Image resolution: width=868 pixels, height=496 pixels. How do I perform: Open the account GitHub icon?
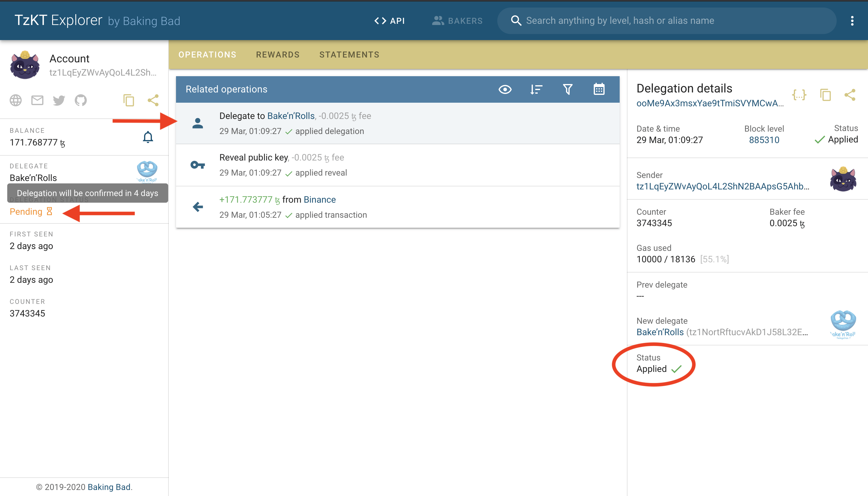[x=81, y=101]
